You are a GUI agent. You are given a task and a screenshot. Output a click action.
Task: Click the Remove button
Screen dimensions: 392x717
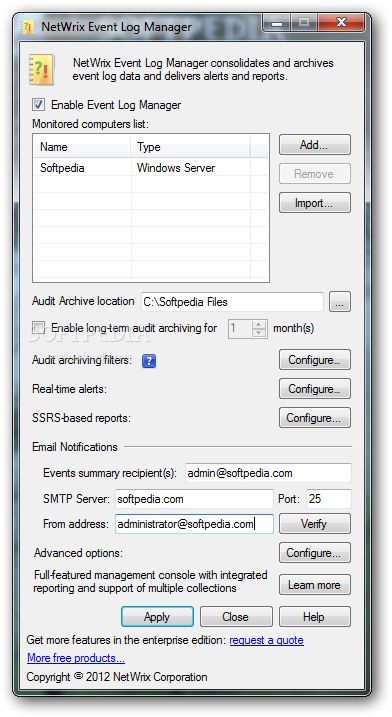pyautogui.click(x=315, y=174)
